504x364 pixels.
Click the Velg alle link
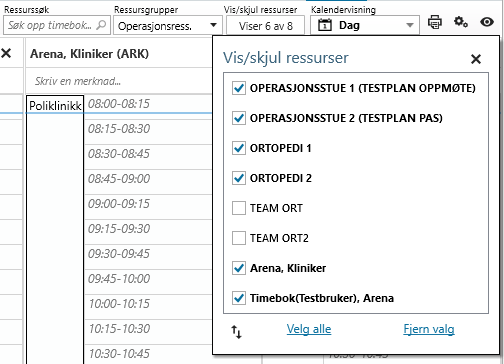309,329
